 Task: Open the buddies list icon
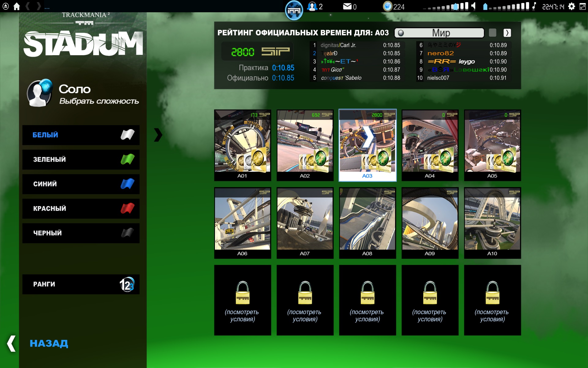tap(312, 6)
